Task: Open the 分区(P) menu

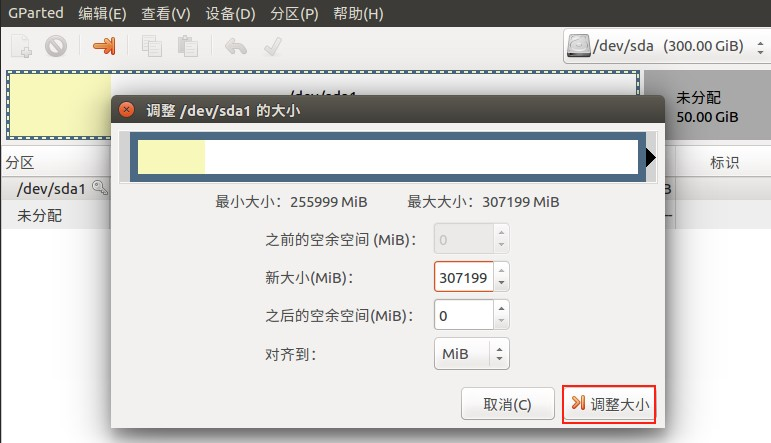Action: coord(294,13)
